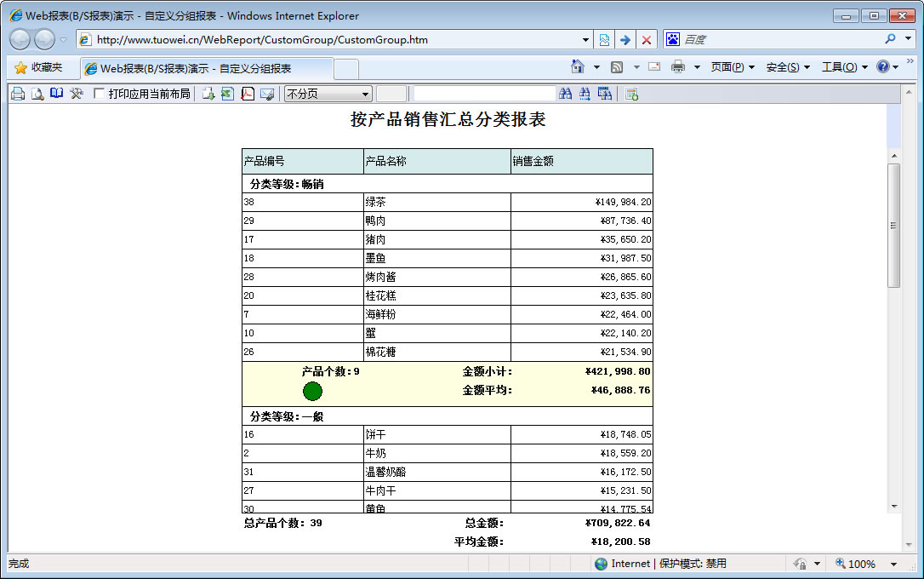
Task: Open the 安全(S) menu button
Action: (788, 67)
